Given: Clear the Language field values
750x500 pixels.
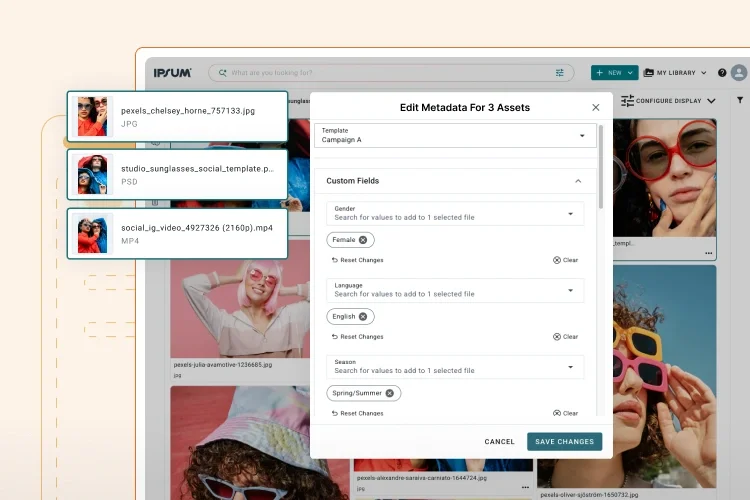Looking at the screenshot, I should coord(565,336).
